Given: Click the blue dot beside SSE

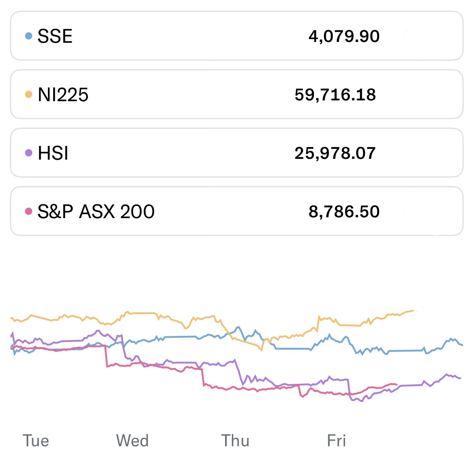Looking at the screenshot, I should pyautogui.click(x=28, y=36).
